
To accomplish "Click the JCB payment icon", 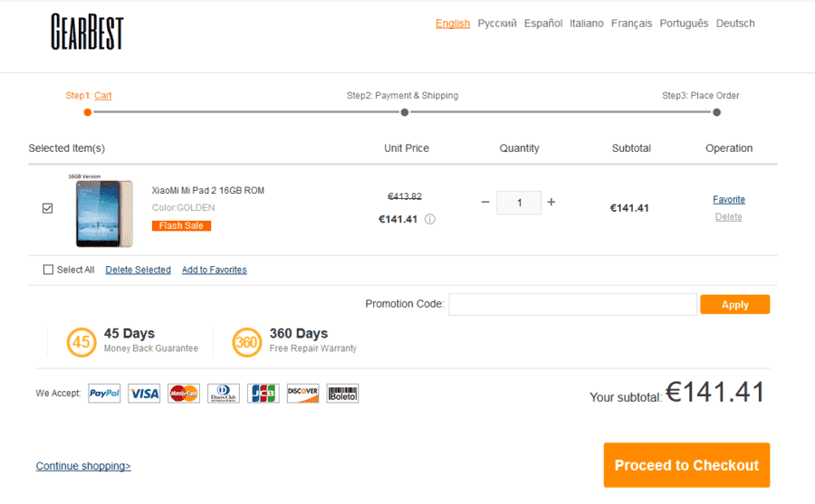I will (x=264, y=394).
